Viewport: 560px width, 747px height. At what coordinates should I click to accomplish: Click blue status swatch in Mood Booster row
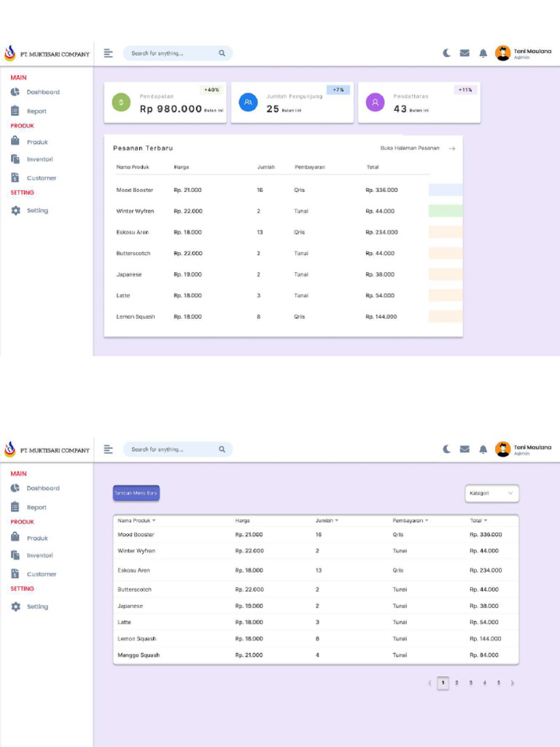coord(446,190)
